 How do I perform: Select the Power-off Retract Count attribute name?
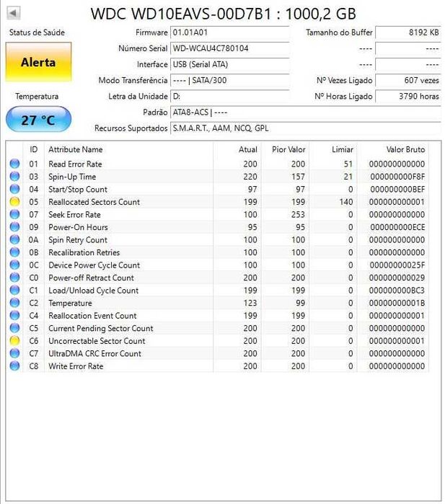[x=91, y=278]
